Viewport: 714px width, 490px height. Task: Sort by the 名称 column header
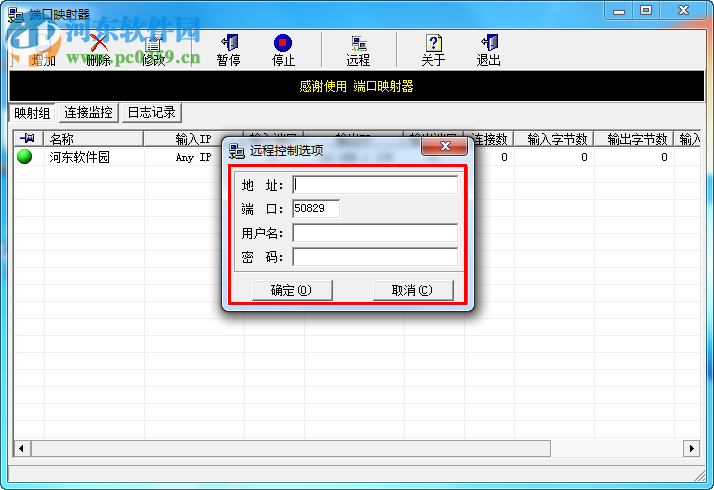[x=93, y=138]
